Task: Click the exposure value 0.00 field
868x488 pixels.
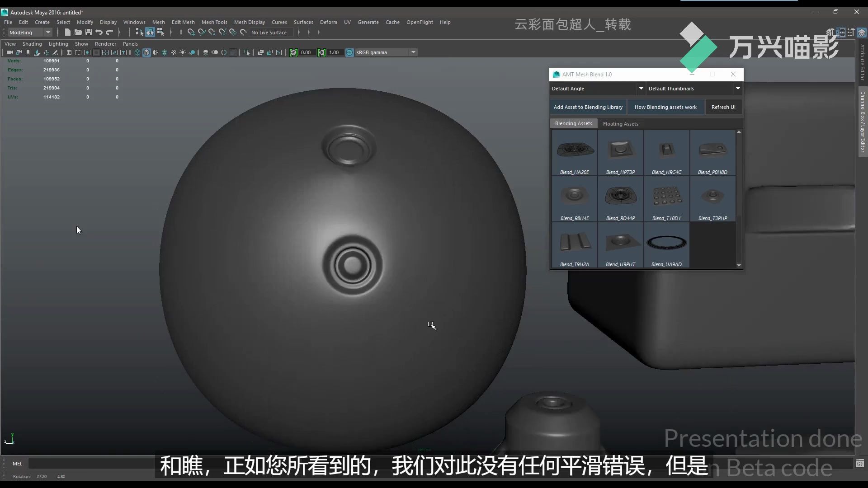Action: click(306, 52)
